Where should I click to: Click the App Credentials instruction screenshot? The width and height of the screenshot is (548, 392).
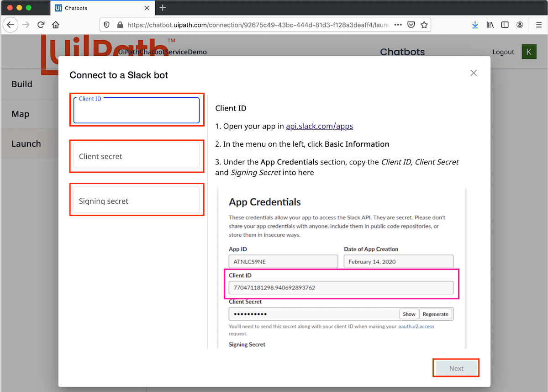342,267
